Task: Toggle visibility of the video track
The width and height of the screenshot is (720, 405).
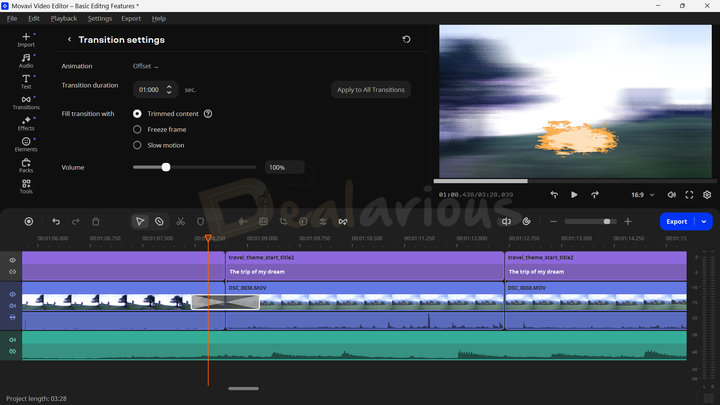Action: 12,294
